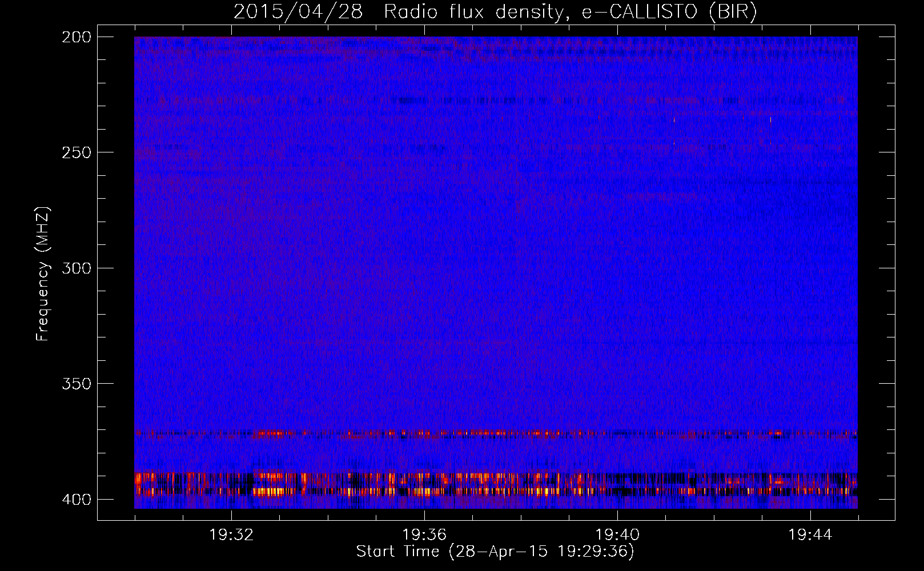Click the 'Frequency (MHZ)' axis label
This screenshot has width=924, height=571.
coord(43,274)
